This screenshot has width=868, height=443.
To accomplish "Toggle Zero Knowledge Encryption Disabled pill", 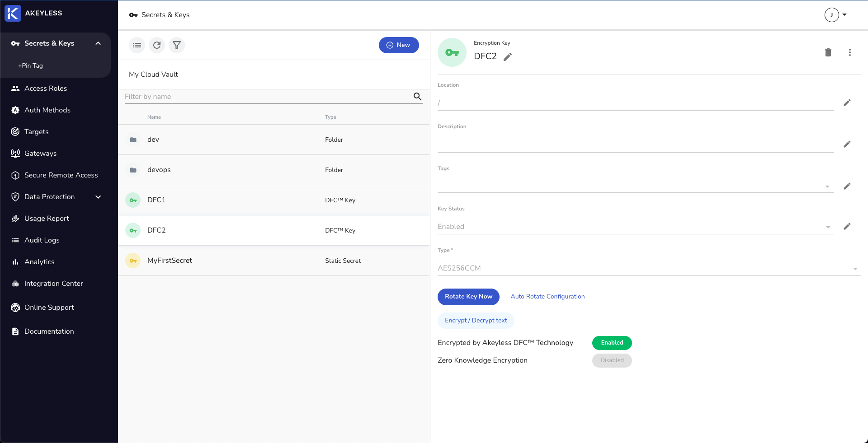I will (x=612, y=360).
